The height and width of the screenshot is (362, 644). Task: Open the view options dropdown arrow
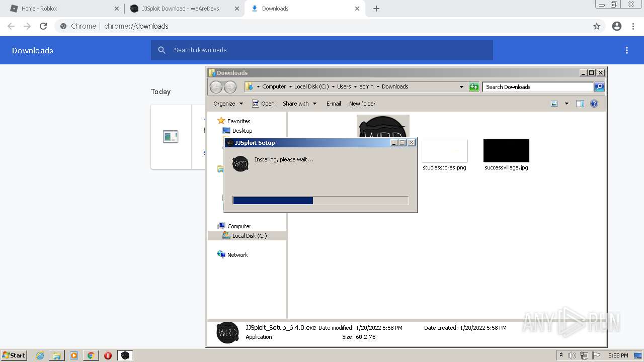coord(567,104)
